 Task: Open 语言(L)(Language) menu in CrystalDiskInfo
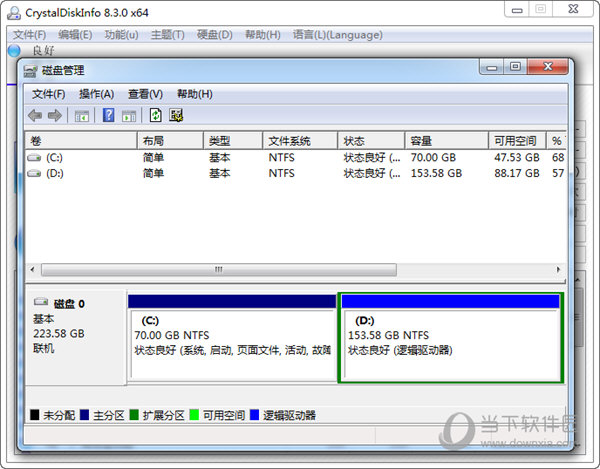coord(338,35)
